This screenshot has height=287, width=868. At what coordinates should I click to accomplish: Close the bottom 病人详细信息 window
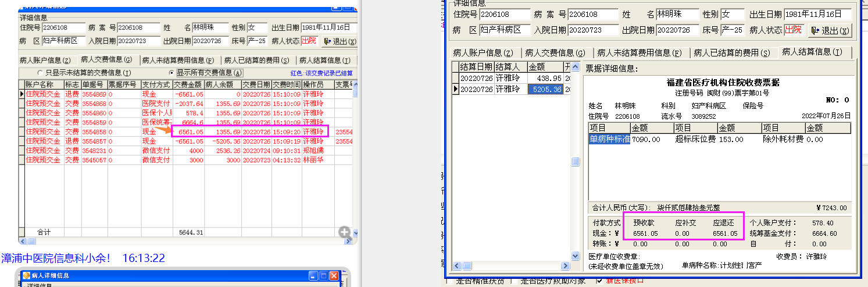[x=334, y=275]
